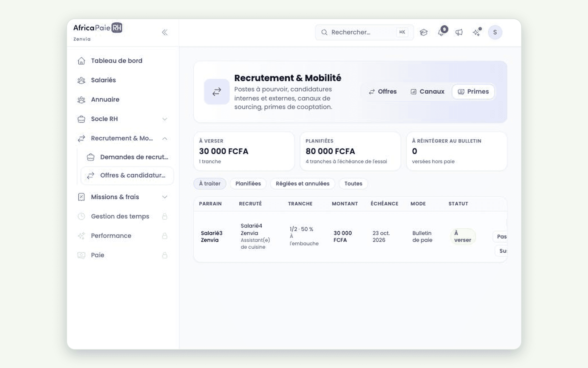Click the Bulletin de paie mode cell
Image resolution: width=588 pixels, height=368 pixels.
(x=422, y=237)
